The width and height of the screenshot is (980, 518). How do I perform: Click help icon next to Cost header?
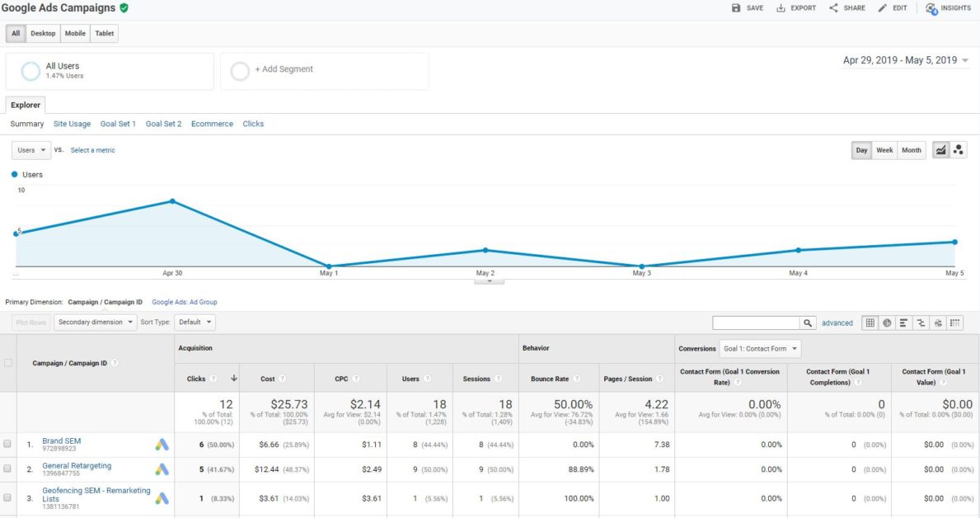(x=282, y=379)
